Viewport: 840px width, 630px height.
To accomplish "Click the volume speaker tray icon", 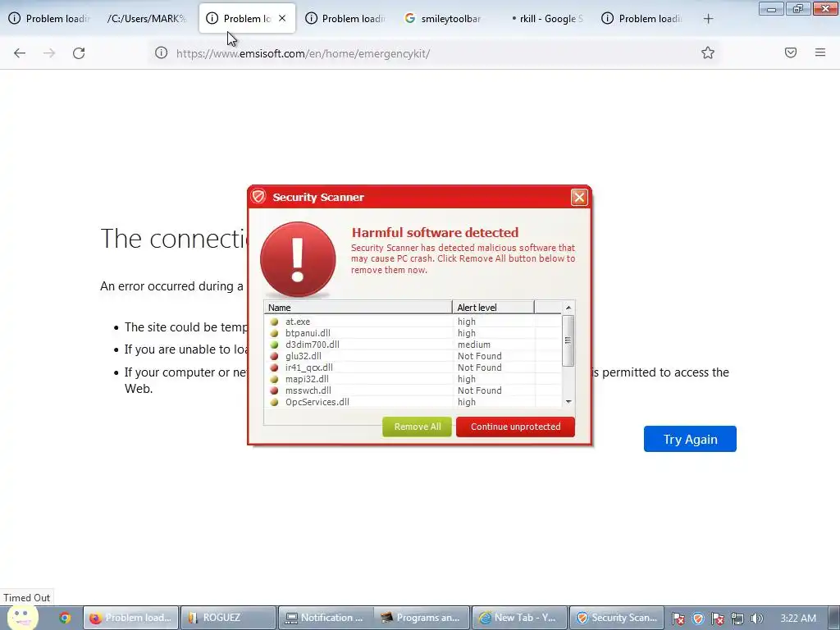I will pyautogui.click(x=756, y=619).
